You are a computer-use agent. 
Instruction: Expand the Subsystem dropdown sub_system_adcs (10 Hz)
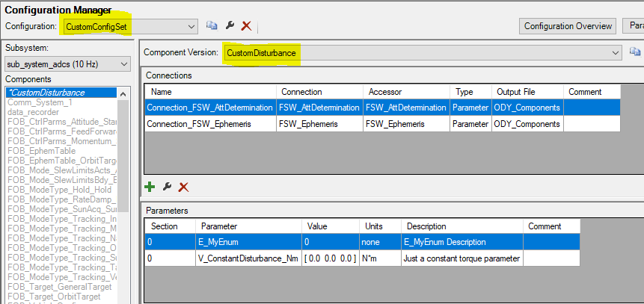point(125,64)
